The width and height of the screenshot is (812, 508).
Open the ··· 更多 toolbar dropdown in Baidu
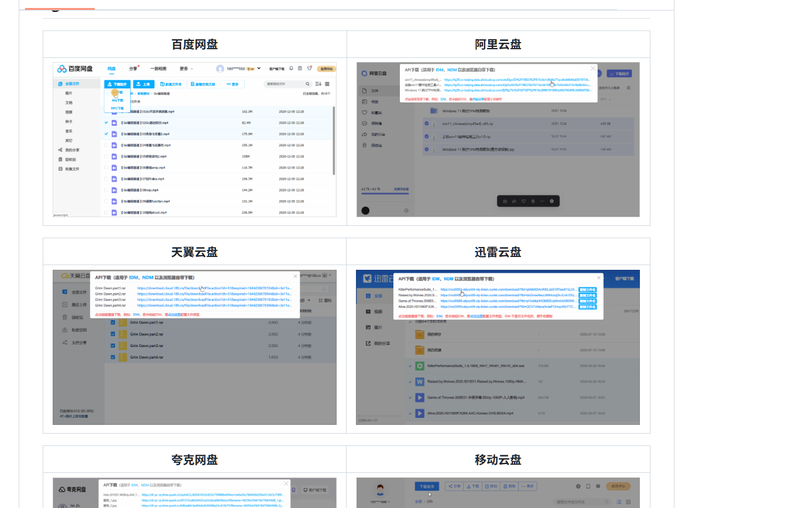[x=232, y=84]
